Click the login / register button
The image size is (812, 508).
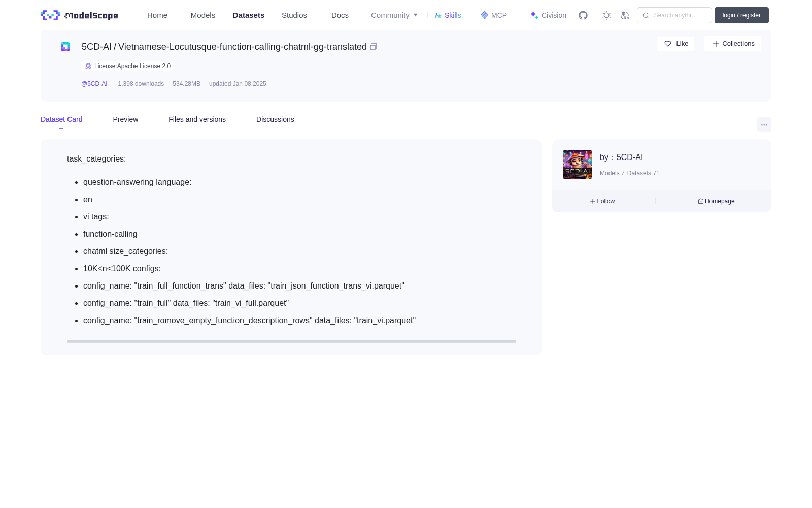741,15
